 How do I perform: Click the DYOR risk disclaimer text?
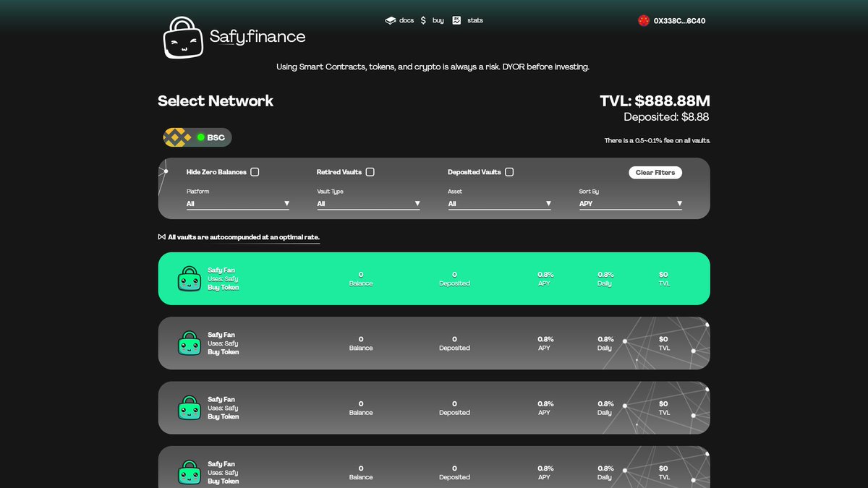tap(433, 67)
